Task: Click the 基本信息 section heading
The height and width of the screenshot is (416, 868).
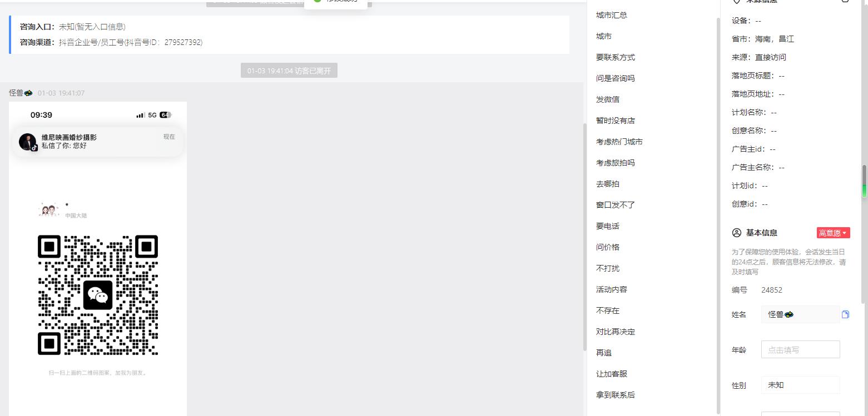Action: pyautogui.click(x=762, y=233)
